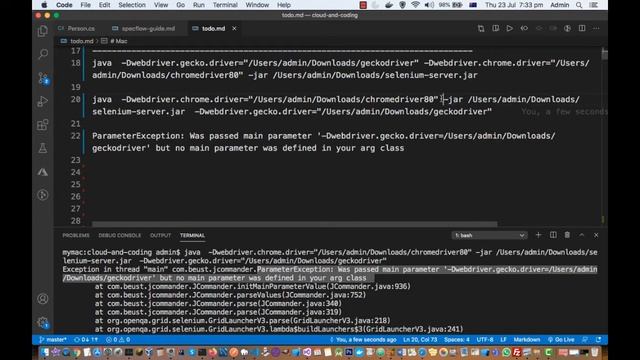The height and width of the screenshot is (360, 640).
Task: Open FileZilla from the Dock
Action: 517,352
